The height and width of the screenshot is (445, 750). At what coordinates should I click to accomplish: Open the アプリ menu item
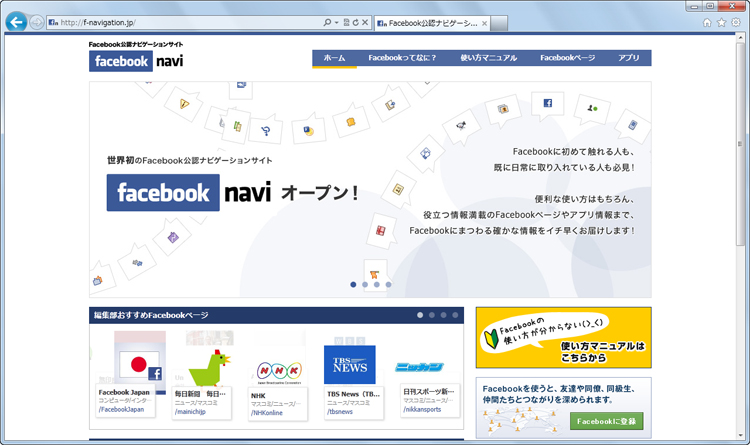(x=629, y=58)
